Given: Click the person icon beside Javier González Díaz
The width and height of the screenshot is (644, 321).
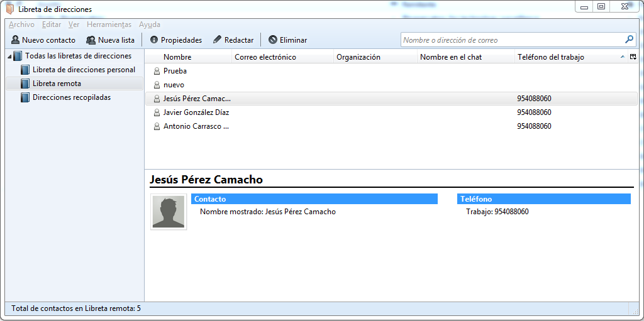Looking at the screenshot, I should [157, 112].
